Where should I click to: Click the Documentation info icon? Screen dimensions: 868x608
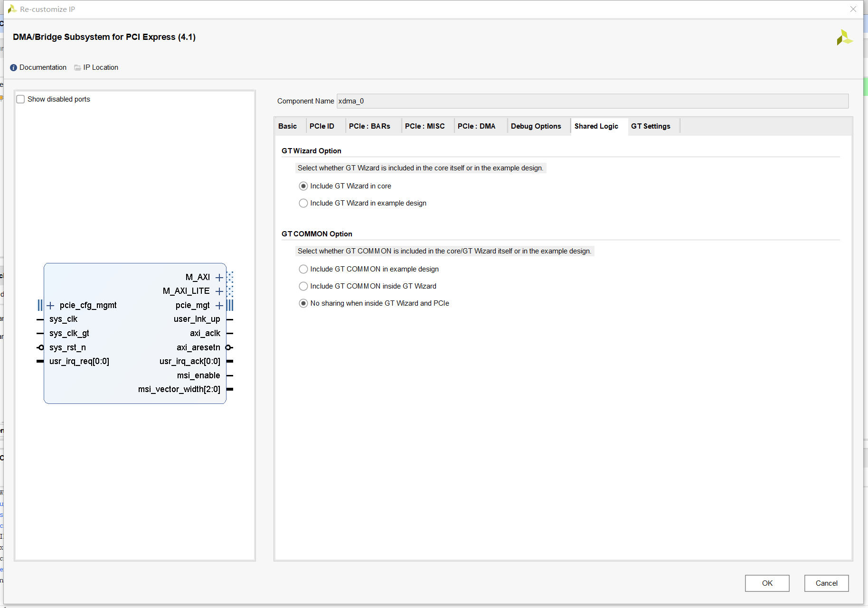click(13, 67)
